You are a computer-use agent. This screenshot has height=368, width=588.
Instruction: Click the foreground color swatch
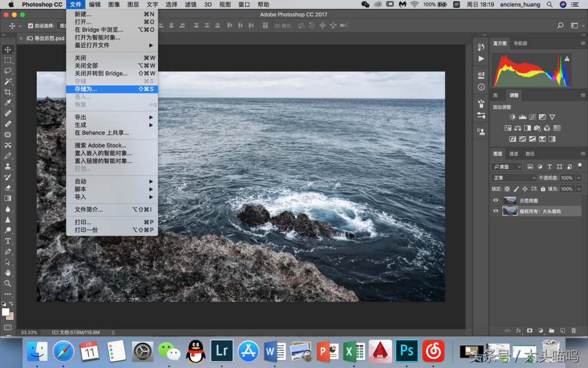click(6, 312)
